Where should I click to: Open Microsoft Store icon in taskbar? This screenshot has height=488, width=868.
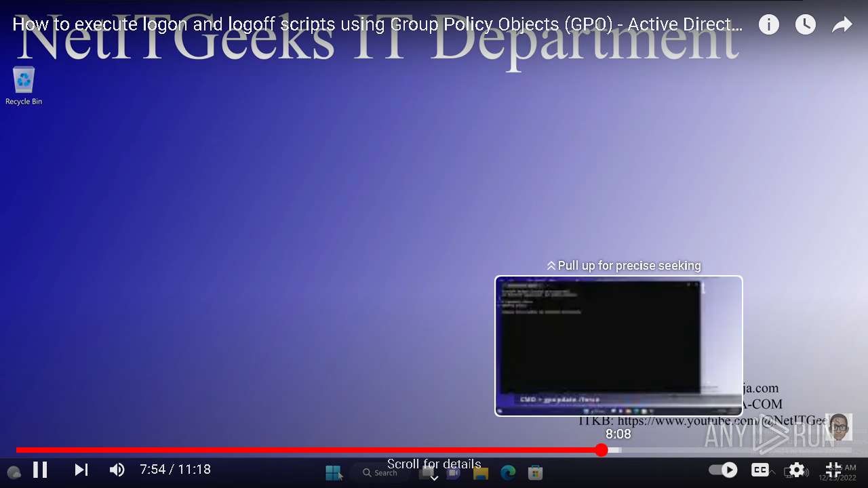pyautogui.click(x=535, y=472)
